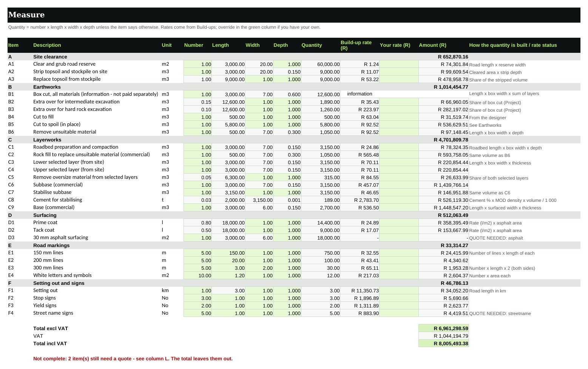588x369 pixels.
Task: Click the "Build-up rate (R)" column header
Action: pyautogui.click(x=356, y=45)
